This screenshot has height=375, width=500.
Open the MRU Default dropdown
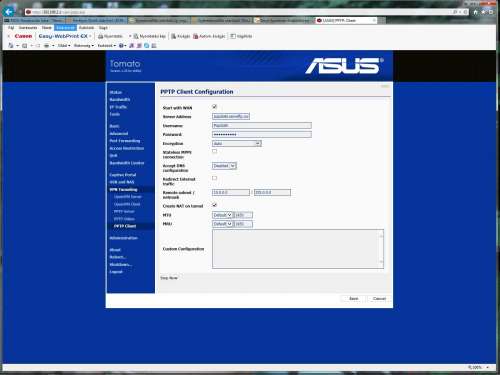[x=222, y=224]
